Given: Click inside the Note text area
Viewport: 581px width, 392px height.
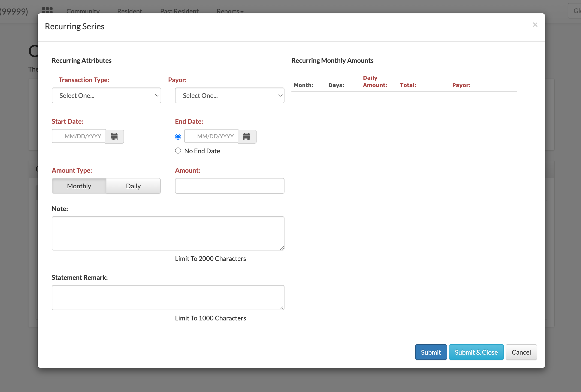Looking at the screenshot, I should 168,233.
